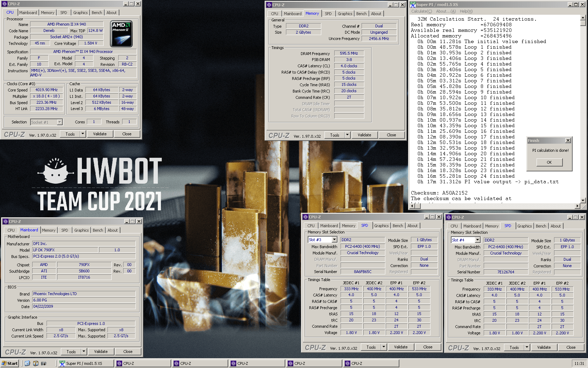Click the title bar icon of the Mainboard CPU-Z window
The height and width of the screenshot is (368, 588).
click(x=5, y=222)
